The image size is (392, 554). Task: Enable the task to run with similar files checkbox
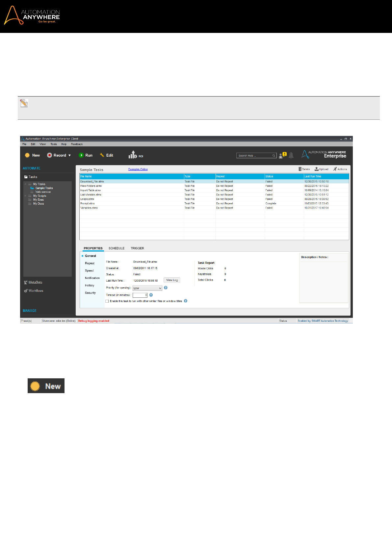(107, 301)
